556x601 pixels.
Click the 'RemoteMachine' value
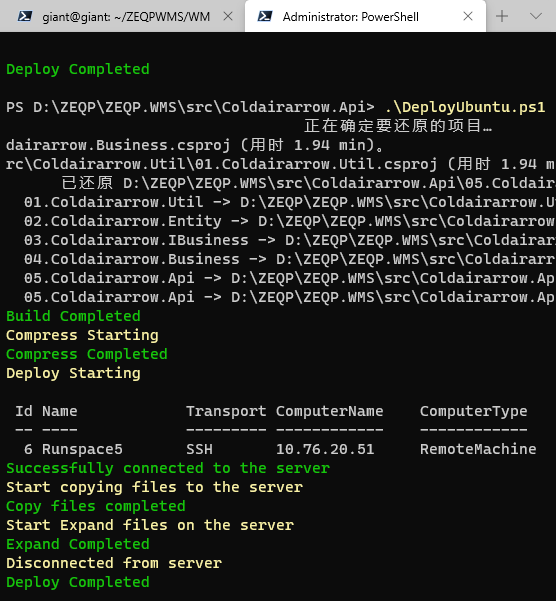478,449
